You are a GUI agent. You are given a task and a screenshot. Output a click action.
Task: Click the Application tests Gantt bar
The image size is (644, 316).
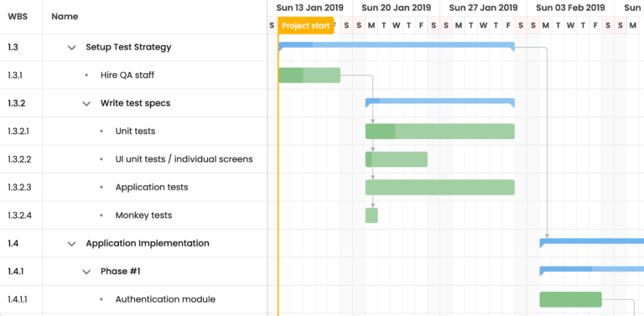[x=440, y=187]
